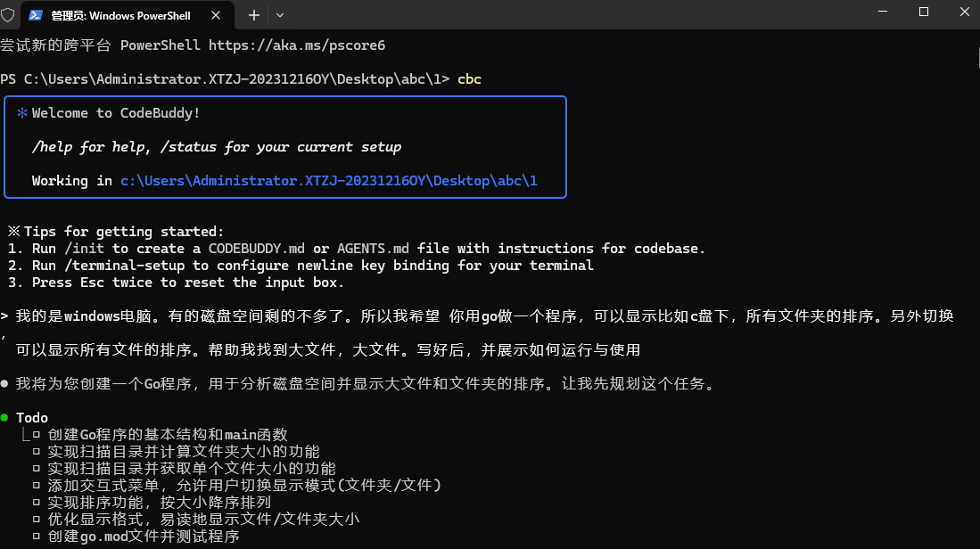This screenshot has width=980, height=549.
Task: Open the new tab profile dropdown arrow
Action: tap(280, 15)
